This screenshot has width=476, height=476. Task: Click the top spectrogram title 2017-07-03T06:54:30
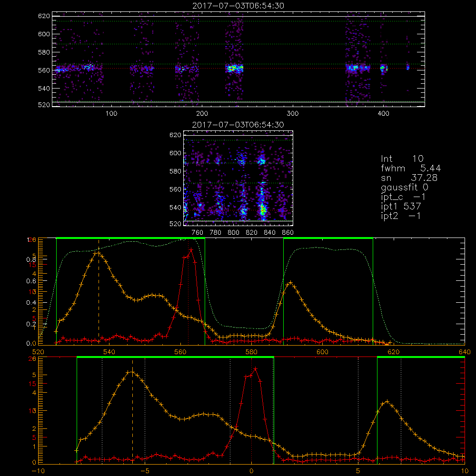238,6
